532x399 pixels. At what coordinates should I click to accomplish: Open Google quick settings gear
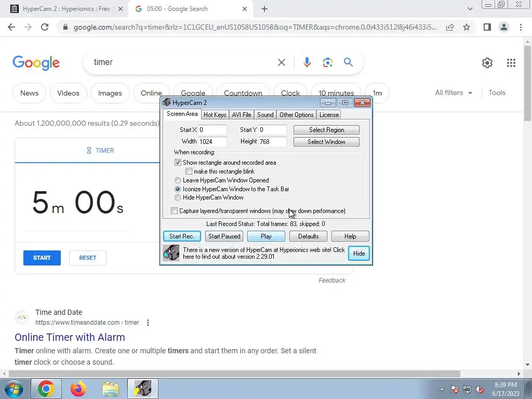click(x=487, y=63)
